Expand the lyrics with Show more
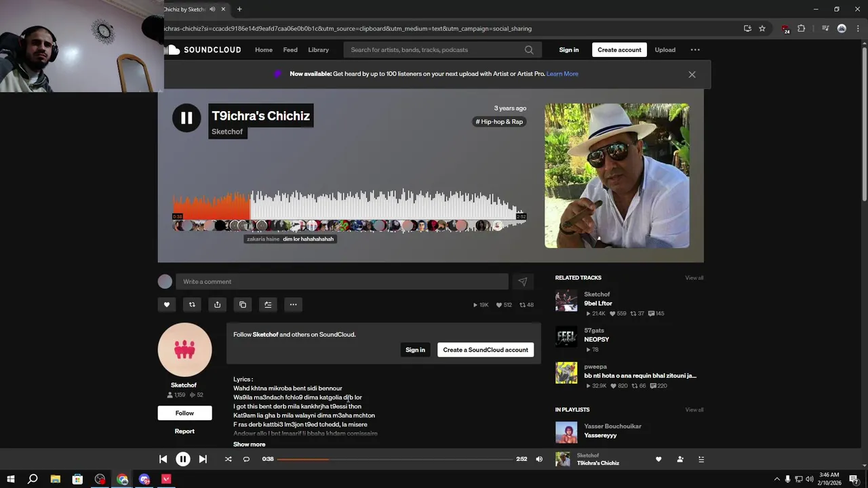 click(250, 444)
